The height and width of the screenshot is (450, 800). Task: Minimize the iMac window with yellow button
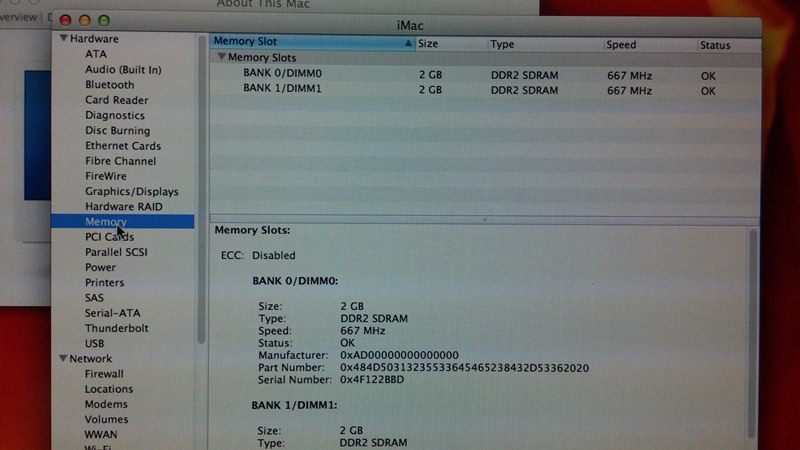tap(85, 20)
